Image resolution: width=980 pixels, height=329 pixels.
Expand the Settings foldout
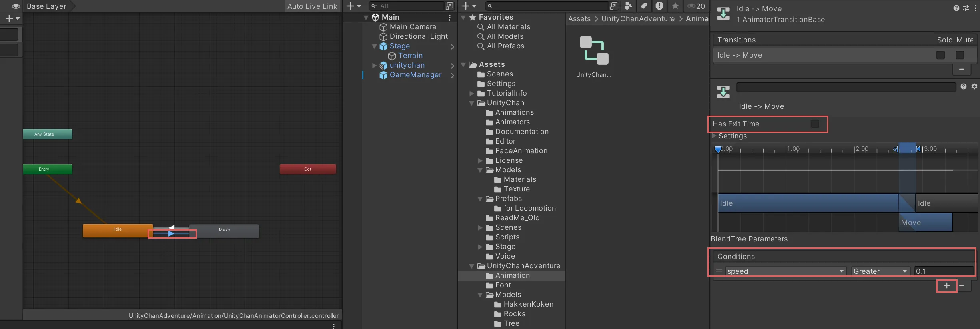pos(714,136)
